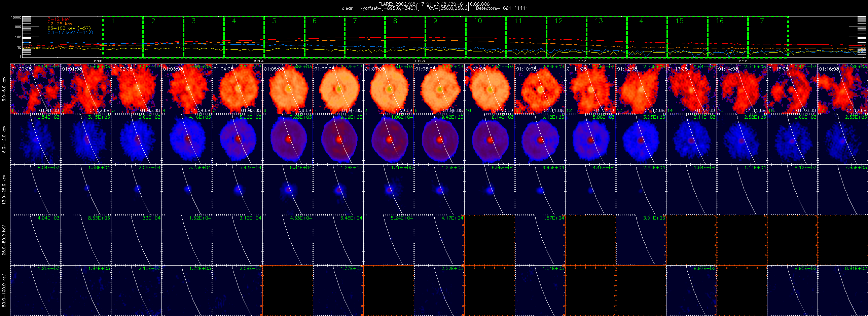Click the blue 0.1-17 MeV (-112) legend entry

[70, 33]
